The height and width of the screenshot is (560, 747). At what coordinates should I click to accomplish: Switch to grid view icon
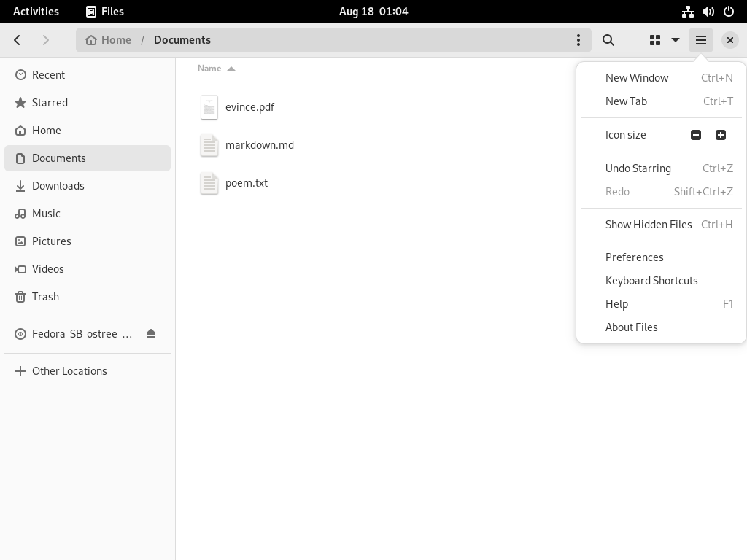point(655,40)
